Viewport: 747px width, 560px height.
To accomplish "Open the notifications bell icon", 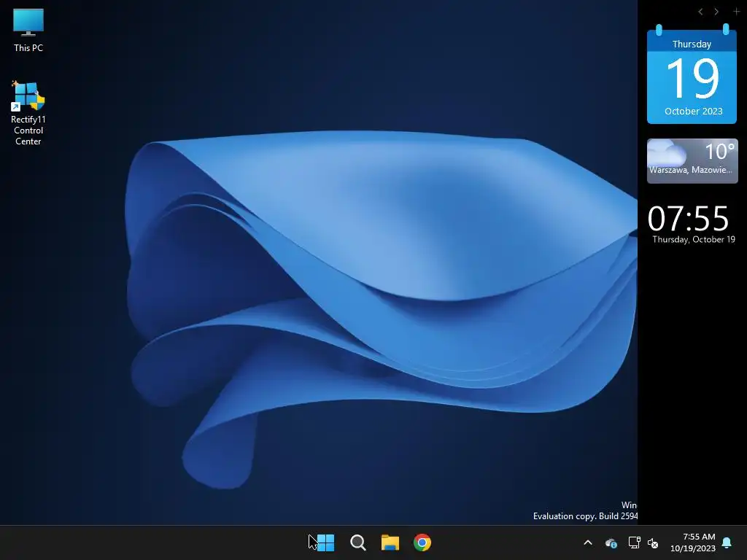I will point(727,542).
